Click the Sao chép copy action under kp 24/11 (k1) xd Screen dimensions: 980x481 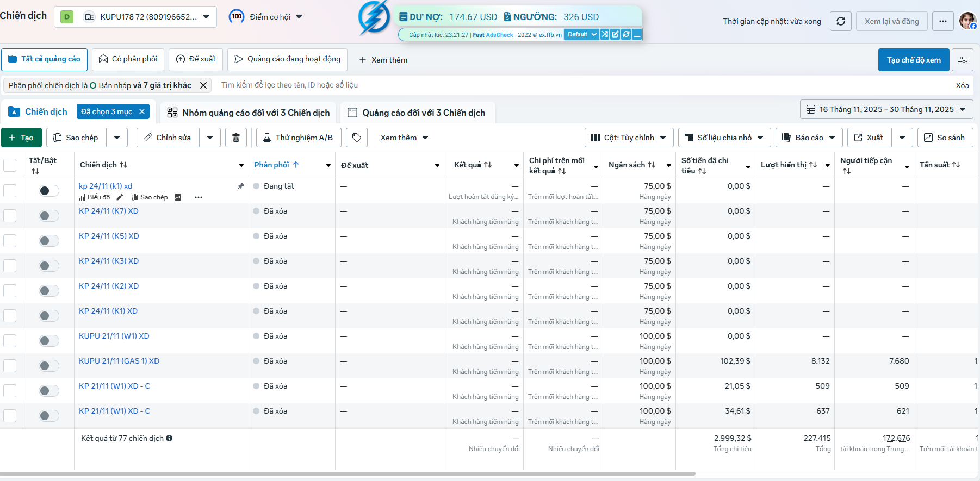pyautogui.click(x=150, y=197)
